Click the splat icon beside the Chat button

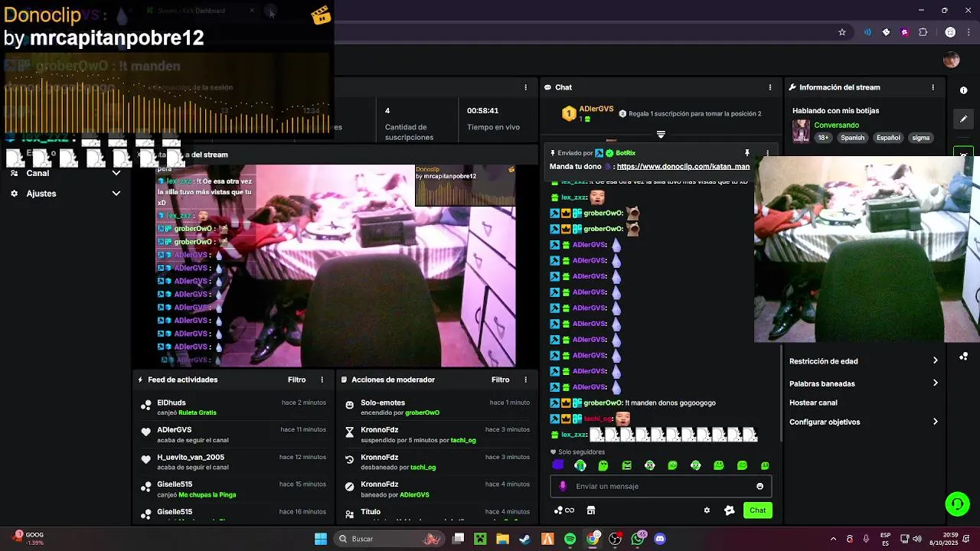coord(729,510)
